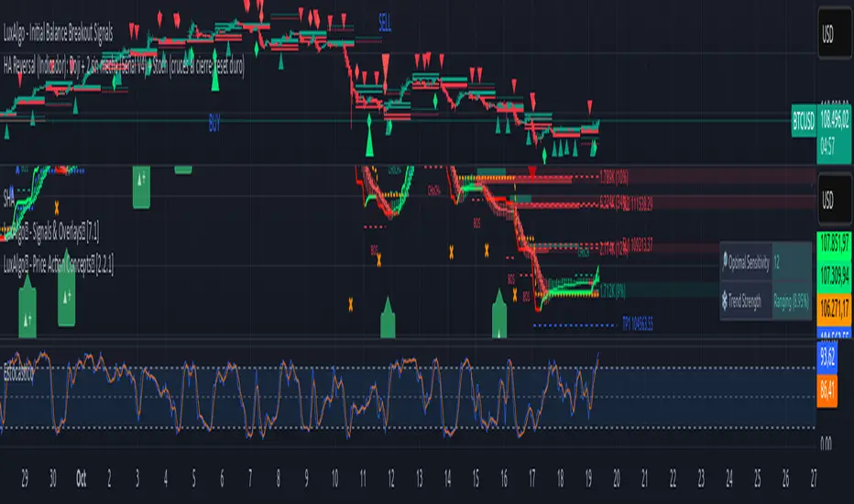This screenshot has width=854, height=504.
Task: Click the blue TP1 target price label
Action: pos(638,324)
